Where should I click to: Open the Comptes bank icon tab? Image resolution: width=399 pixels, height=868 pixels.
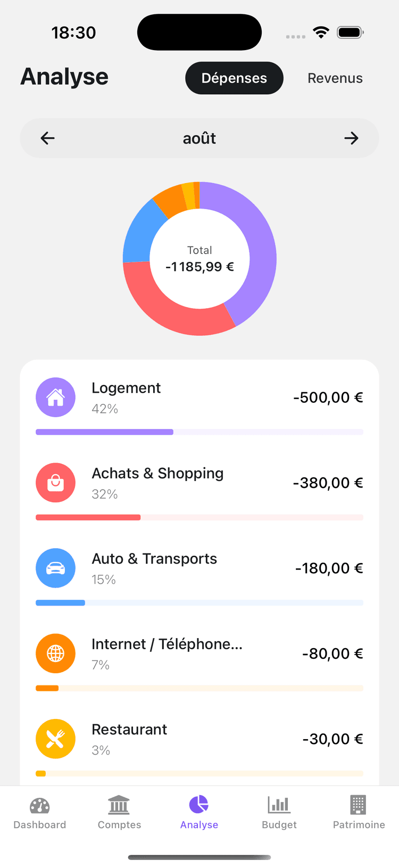click(x=119, y=813)
